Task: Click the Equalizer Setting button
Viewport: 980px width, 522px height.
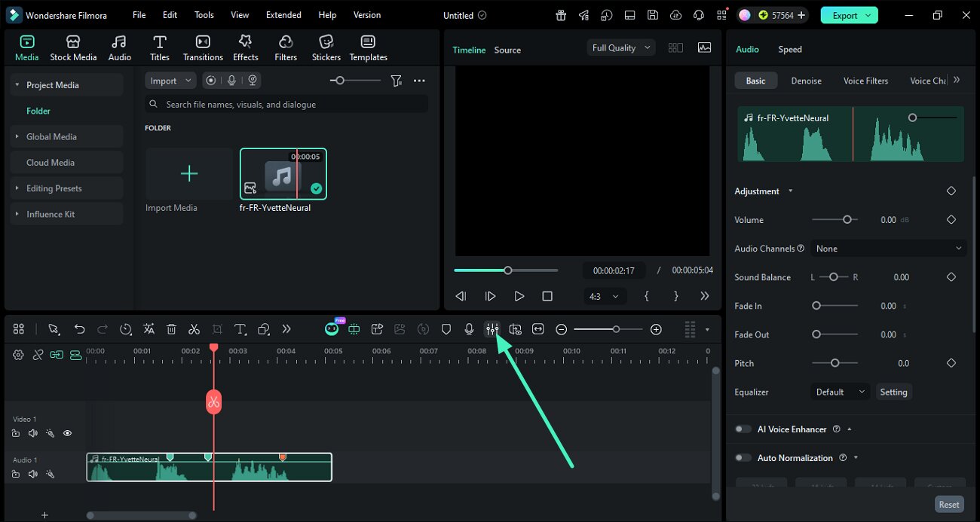Action: pyautogui.click(x=893, y=392)
